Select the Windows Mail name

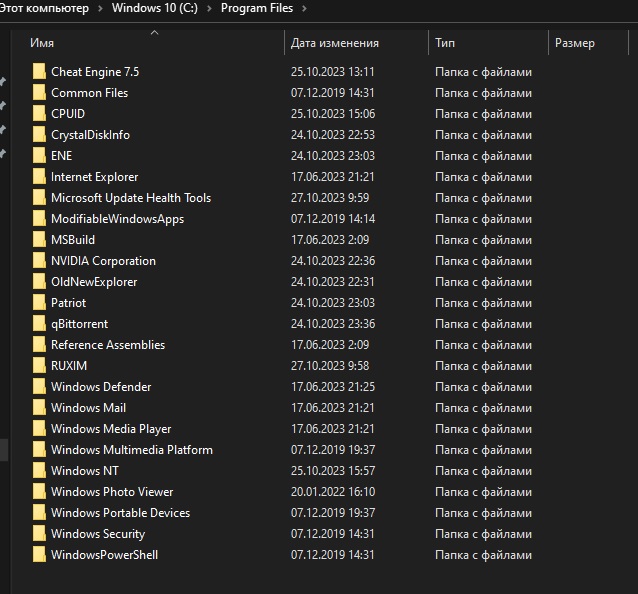(x=88, y=408)
